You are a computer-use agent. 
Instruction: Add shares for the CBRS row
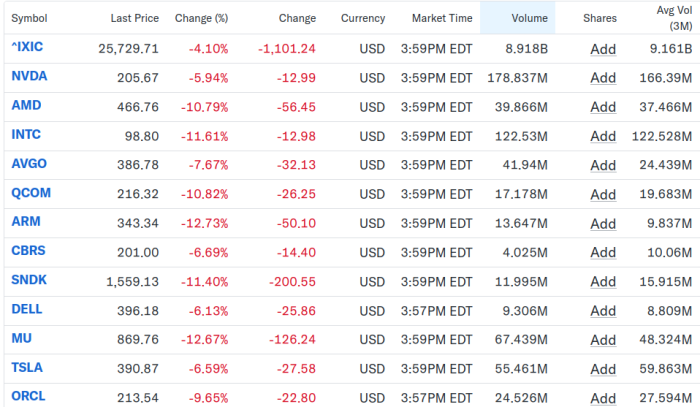(603, 253)
